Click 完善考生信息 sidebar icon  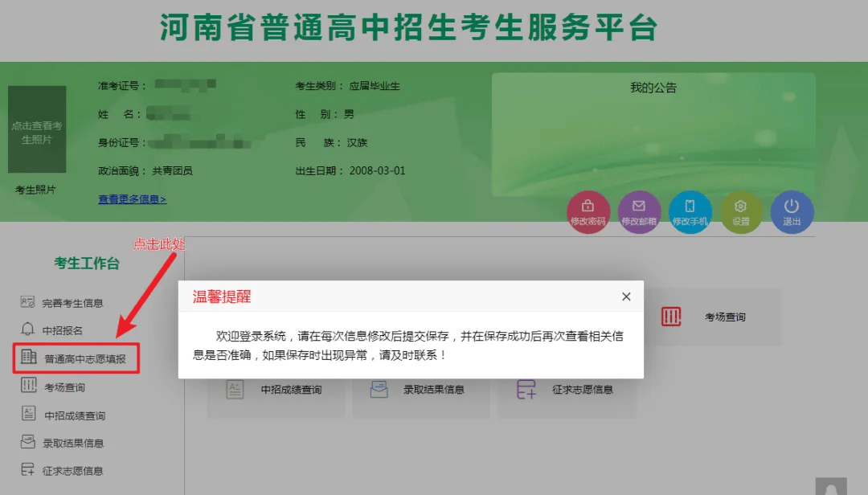click(x=27, y=302)
